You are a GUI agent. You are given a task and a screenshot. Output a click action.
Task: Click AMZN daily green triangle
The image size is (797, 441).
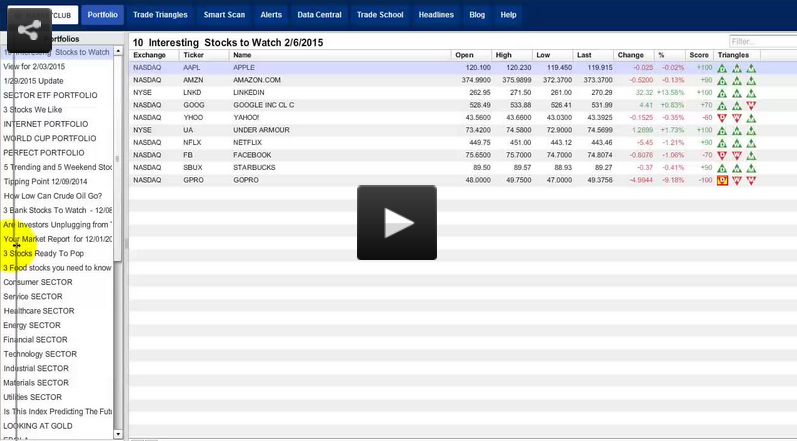(x=751, y=80)
